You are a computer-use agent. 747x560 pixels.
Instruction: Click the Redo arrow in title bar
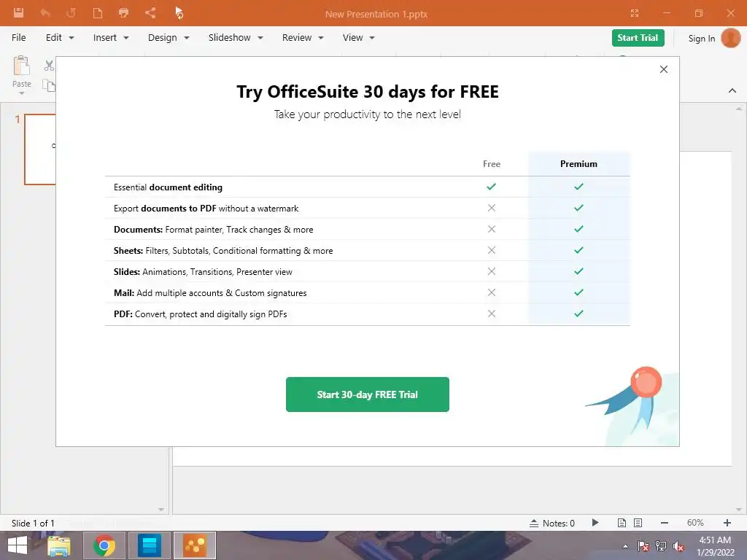pos(71,13)
